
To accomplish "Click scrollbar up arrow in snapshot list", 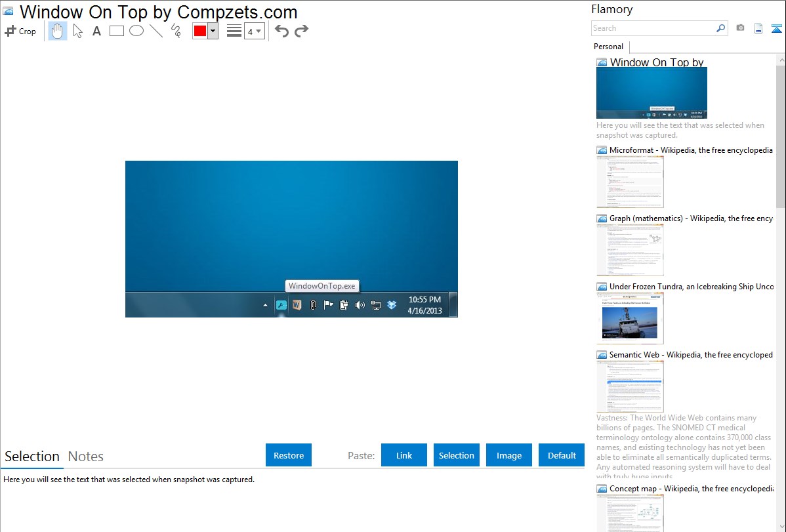I will click(x=781, y=60).
